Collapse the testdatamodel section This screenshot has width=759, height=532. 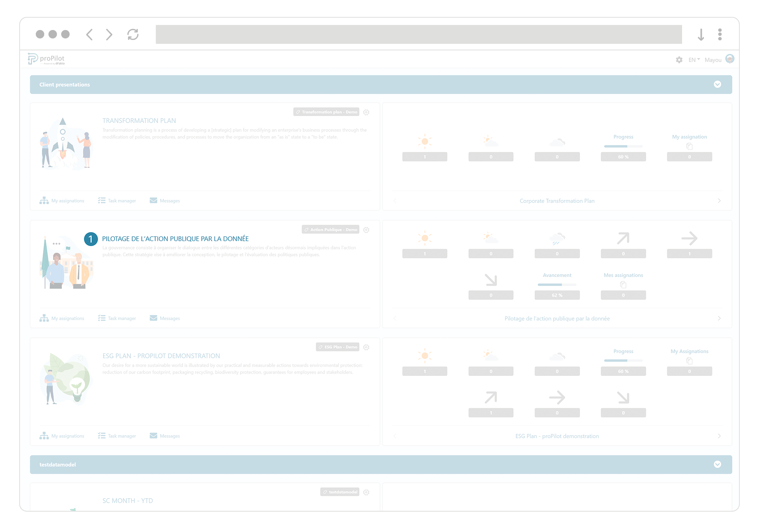[717, 464]
